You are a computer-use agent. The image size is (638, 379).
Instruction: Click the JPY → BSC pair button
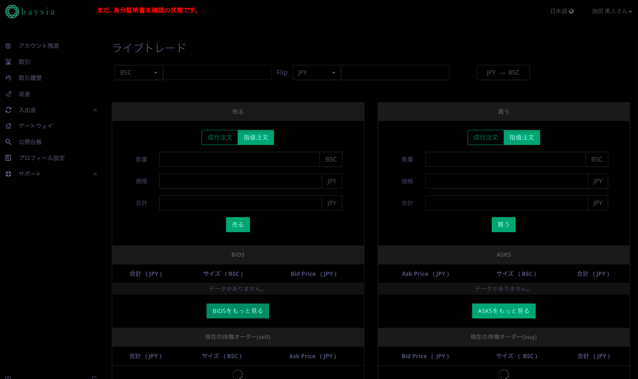click(x=503, y=72)
